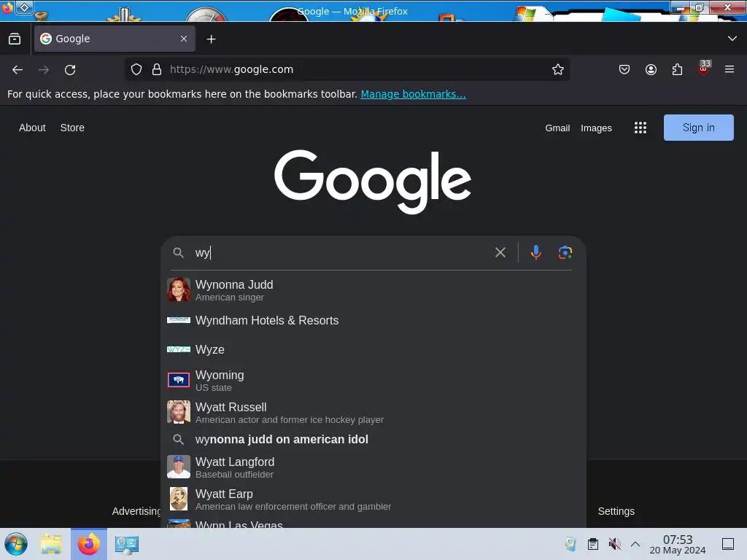Select the Wynonna Judd suggestion

[x=373, y=290]
